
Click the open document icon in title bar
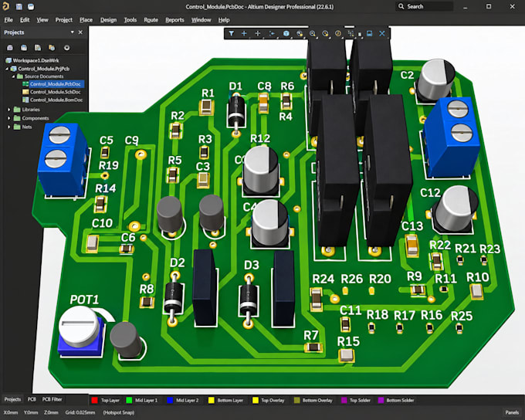point(31,6)
